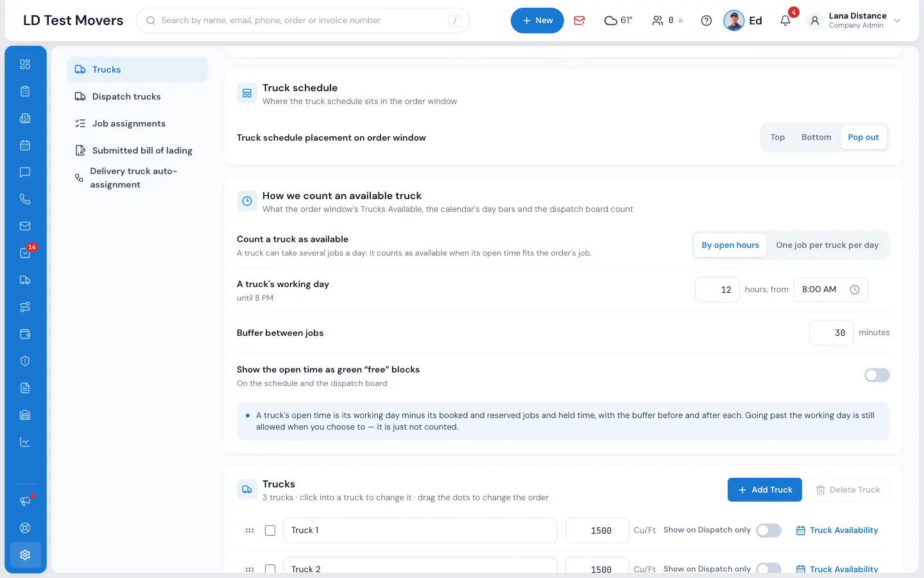Open the help question mark icon
924x578 pixels.
(706, 21)
